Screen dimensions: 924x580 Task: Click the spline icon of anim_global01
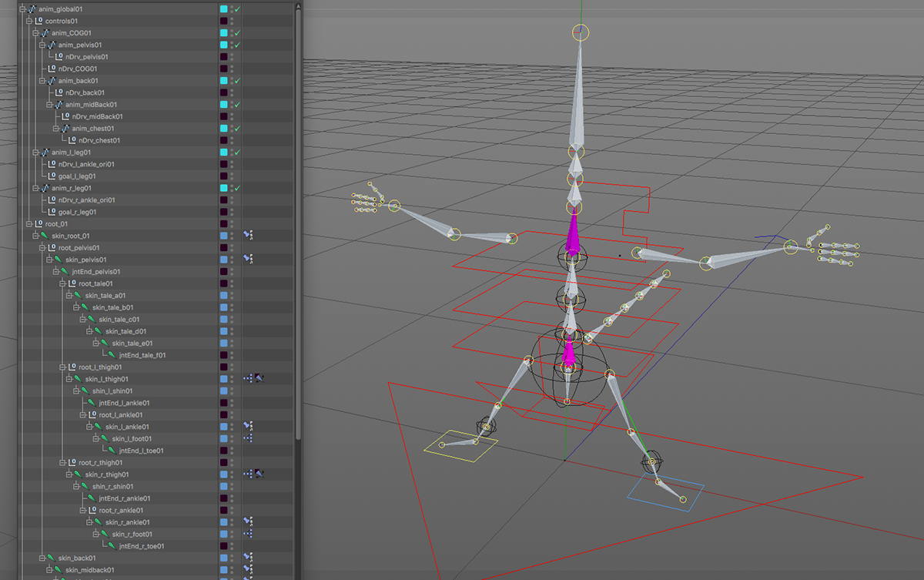pyautogui.click(x=32, y=9)
